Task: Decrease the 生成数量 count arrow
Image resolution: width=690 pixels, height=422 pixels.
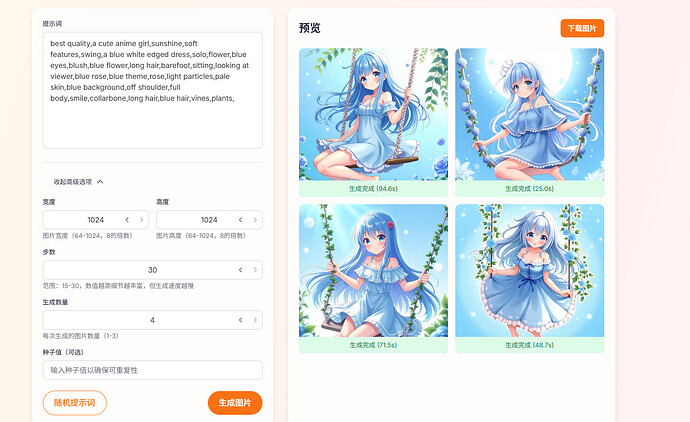Action: tap(240, 320)
